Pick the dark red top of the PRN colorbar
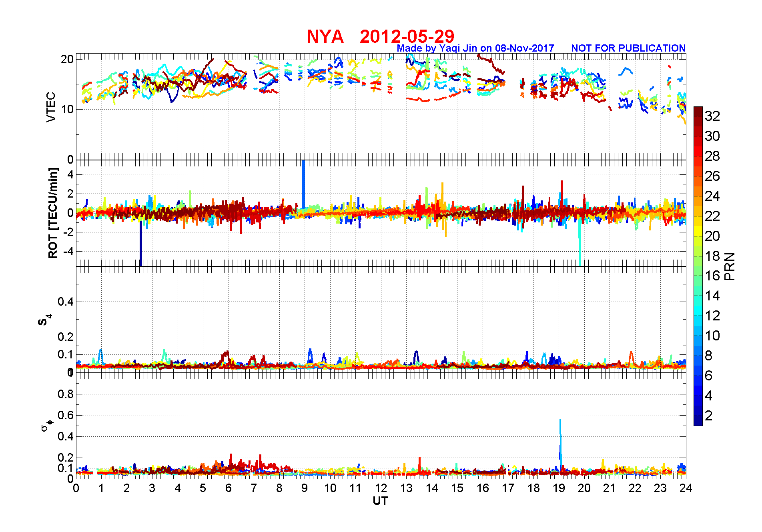762x532 pixels. pyautogui.click(x=698, y=111)
